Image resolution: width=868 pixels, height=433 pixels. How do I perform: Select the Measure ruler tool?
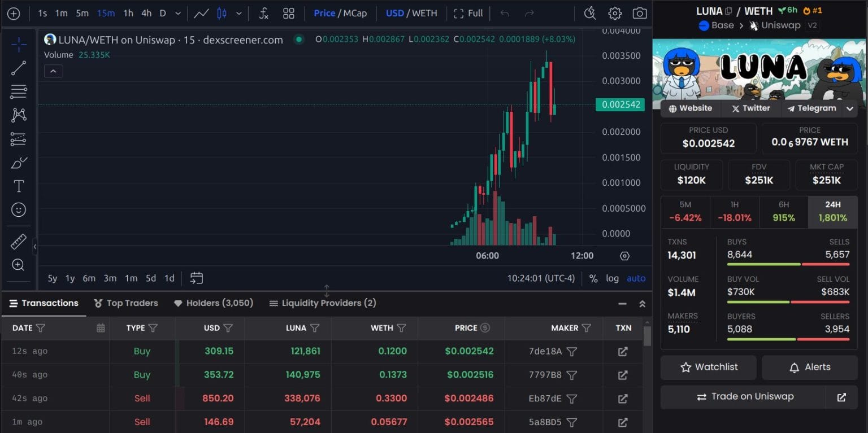click(19, 242)
